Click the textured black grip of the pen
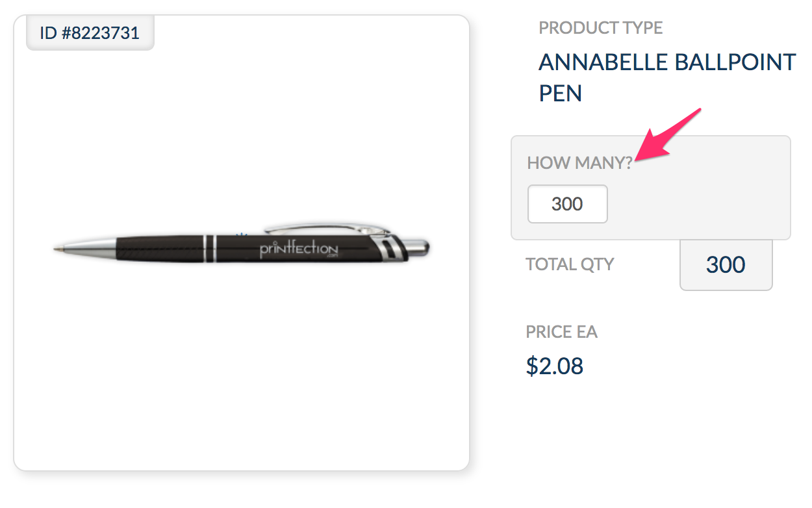The width and height of the screenshot is (812, 508). click(159, 248)
